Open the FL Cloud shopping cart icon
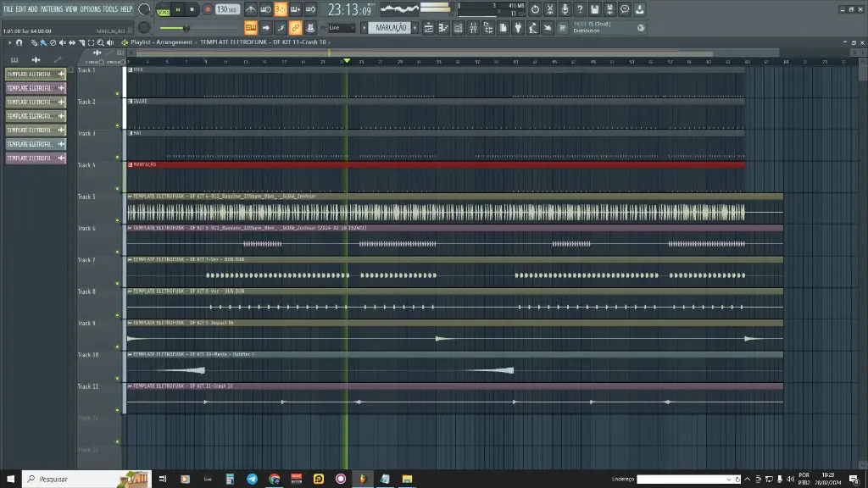Viewport: 868px width, 488px height. 563,28
